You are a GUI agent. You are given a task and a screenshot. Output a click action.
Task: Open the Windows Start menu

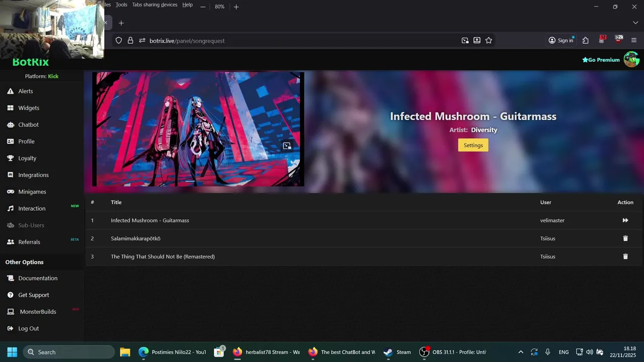(x=12, y=352)
